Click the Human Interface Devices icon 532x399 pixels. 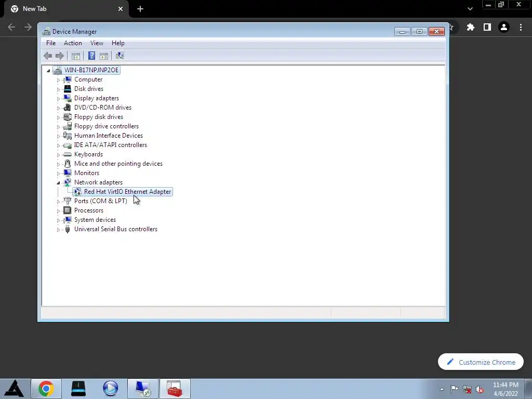(x=68, y=136)
